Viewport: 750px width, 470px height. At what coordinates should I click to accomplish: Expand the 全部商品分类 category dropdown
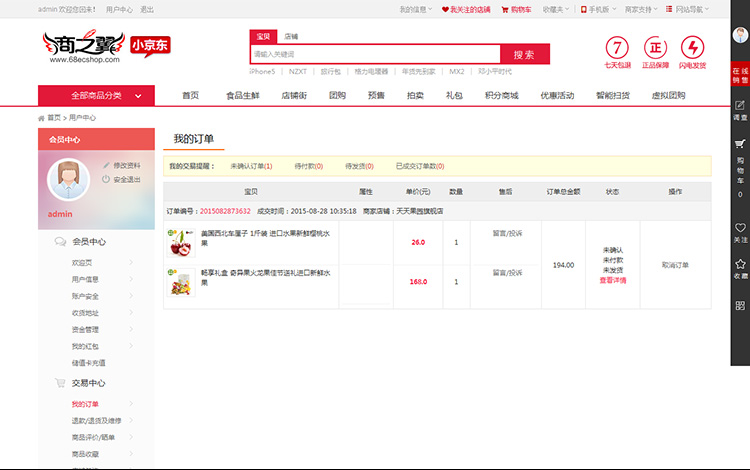click(x=96, y=96)
